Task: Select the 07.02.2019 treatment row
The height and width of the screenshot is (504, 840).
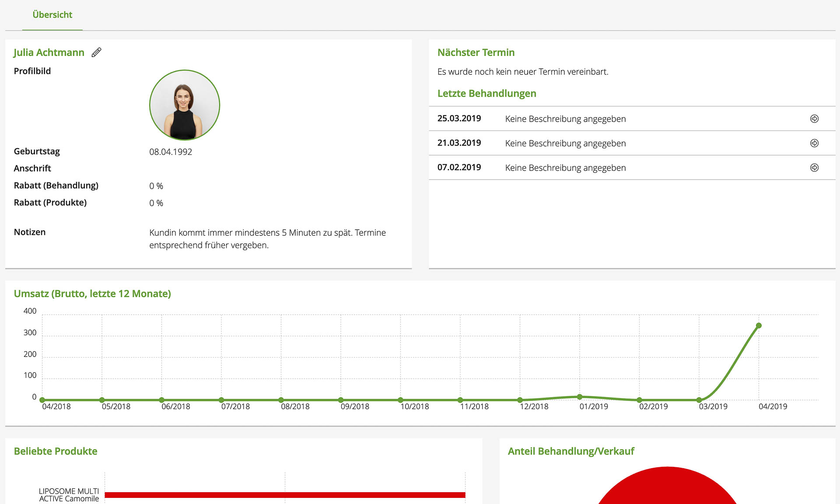Action: click(632, 168)
